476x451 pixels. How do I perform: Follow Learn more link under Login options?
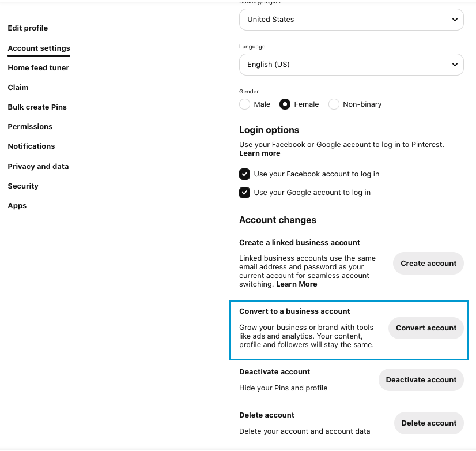coord(259,153)
